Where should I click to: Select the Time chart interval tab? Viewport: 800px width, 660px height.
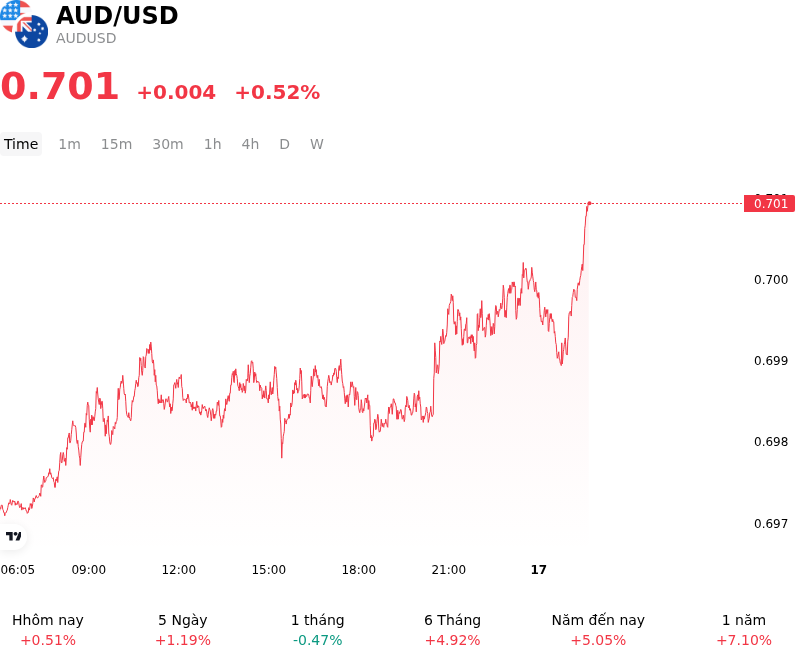(x=21, y=144)
